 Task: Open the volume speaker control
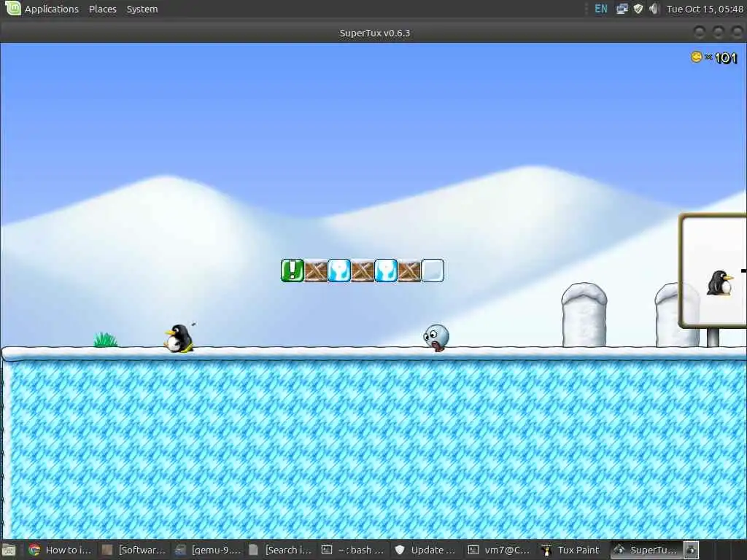654,9
